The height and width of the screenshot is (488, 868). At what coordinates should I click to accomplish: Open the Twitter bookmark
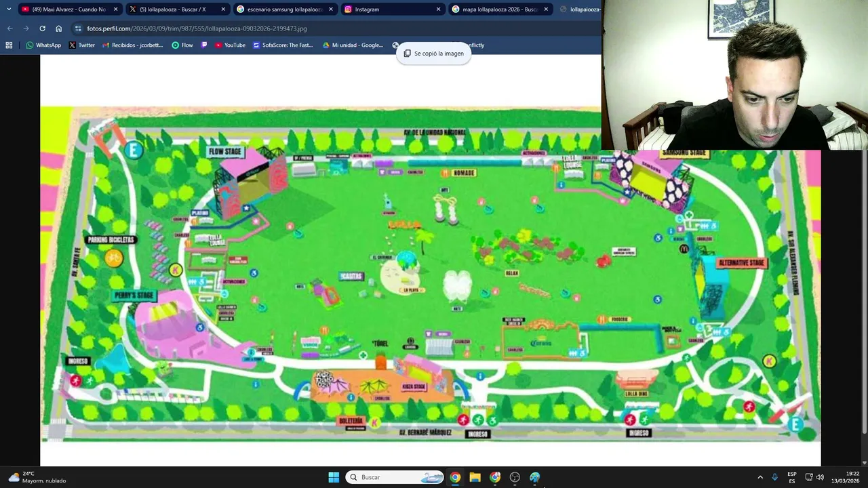[x=82, y=45]
